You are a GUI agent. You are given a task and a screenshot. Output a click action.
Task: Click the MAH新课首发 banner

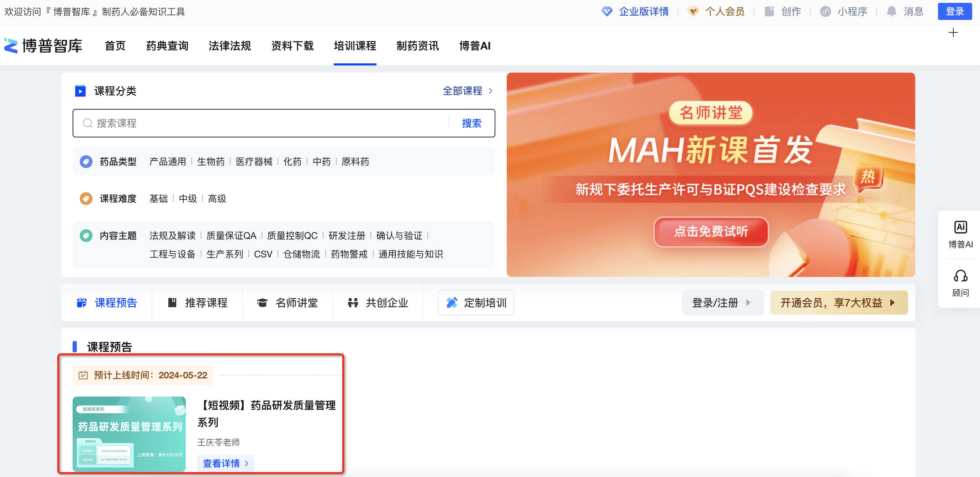click(x=711, y=175)
